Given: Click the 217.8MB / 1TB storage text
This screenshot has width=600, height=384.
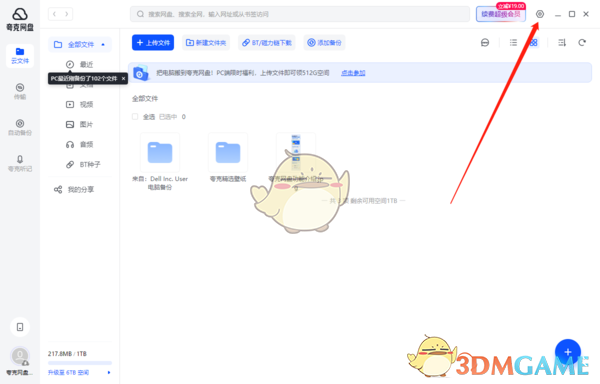Looking at the screenshot, I should (x=67, y=354).
